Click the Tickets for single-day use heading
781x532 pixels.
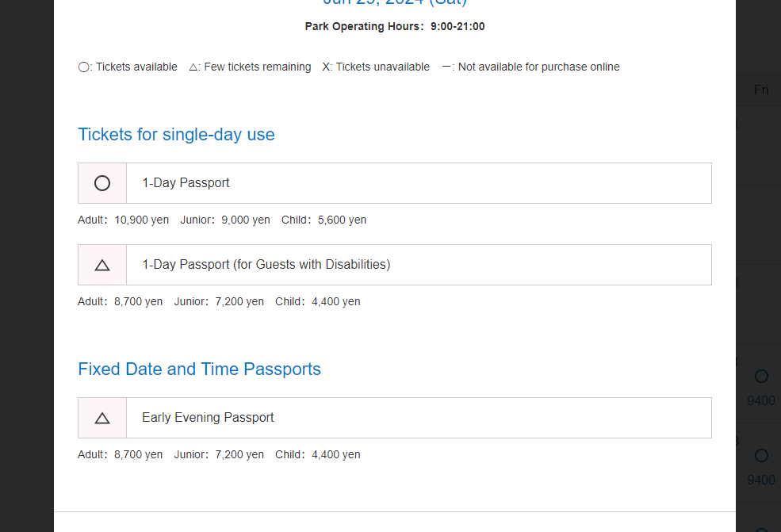tap(176, 135)
